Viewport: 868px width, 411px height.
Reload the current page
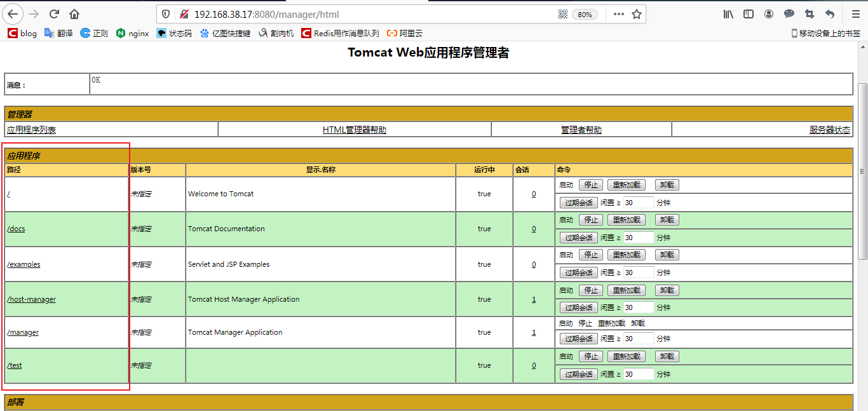(x=54, y=14)
